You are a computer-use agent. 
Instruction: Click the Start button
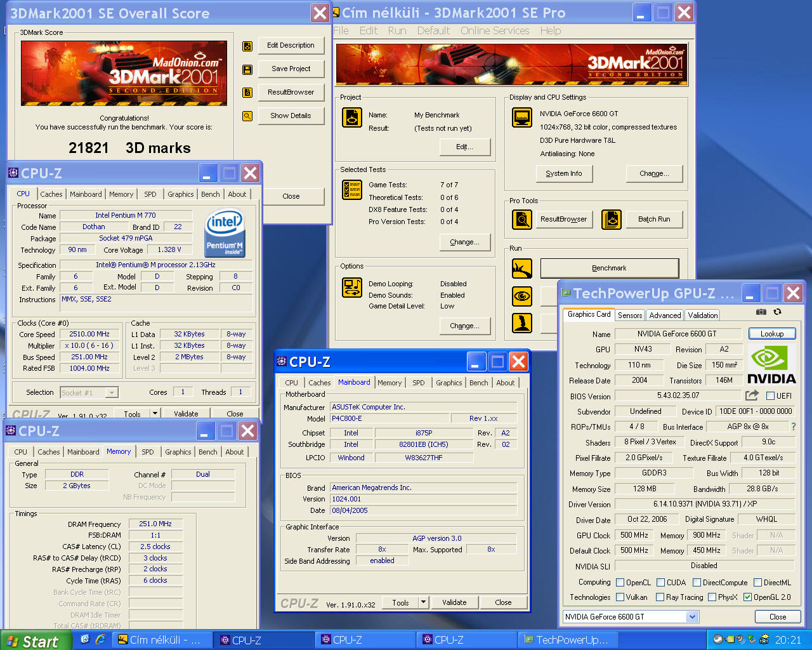click(36, 640)
